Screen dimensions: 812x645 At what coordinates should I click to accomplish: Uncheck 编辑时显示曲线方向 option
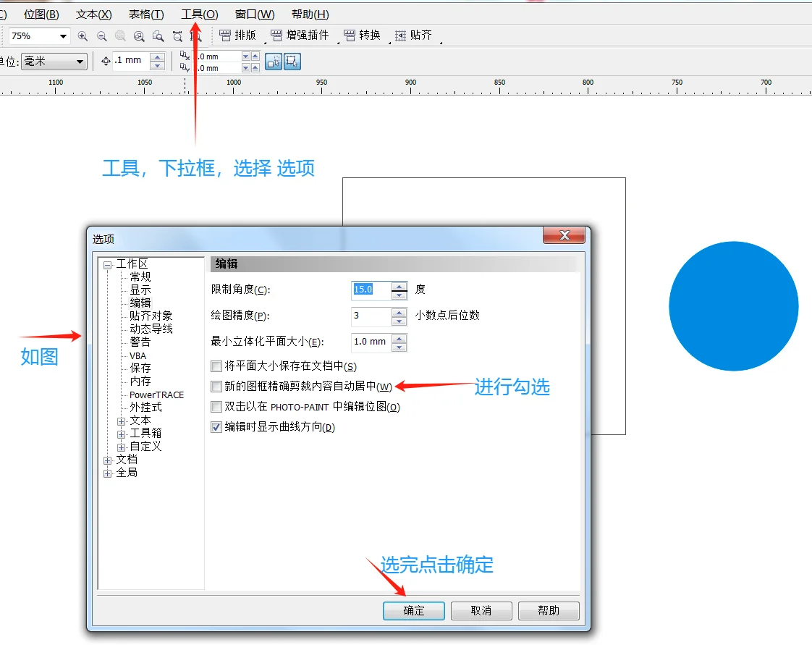(x=216, y=427)
